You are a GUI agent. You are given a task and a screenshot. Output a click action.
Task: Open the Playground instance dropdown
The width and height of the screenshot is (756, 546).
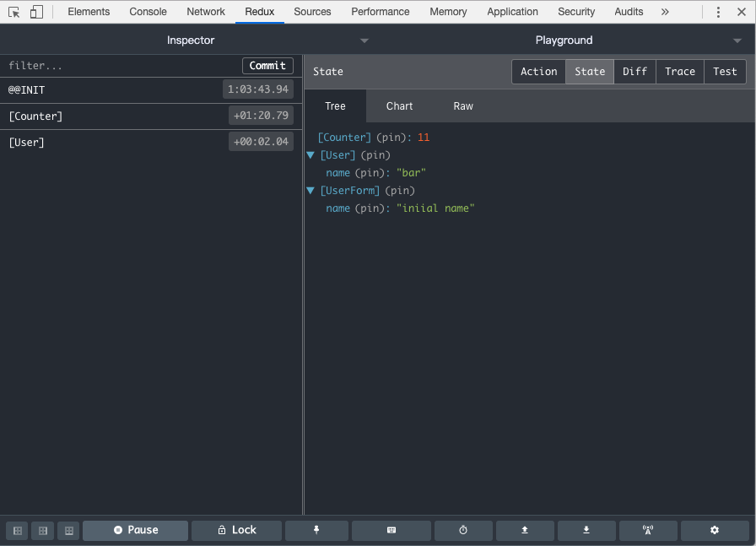(737, 41)
